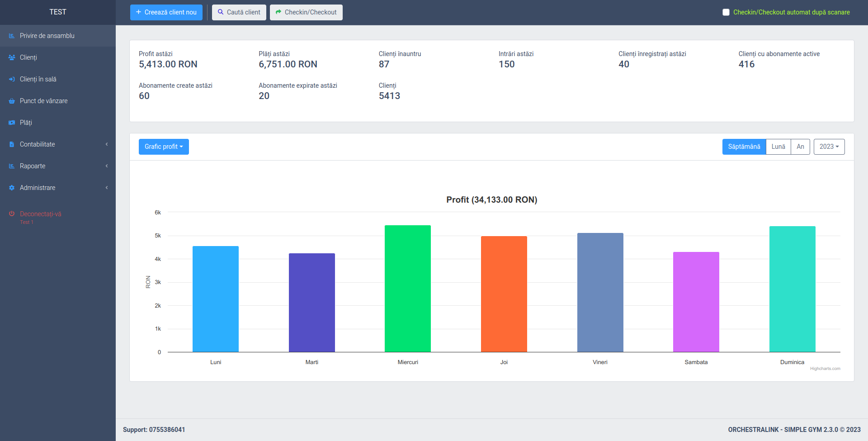Viewport: 868px width, 441px height.
Task: Open Rapoarte menu item in sidebar
Action: (x=33, y=166)
